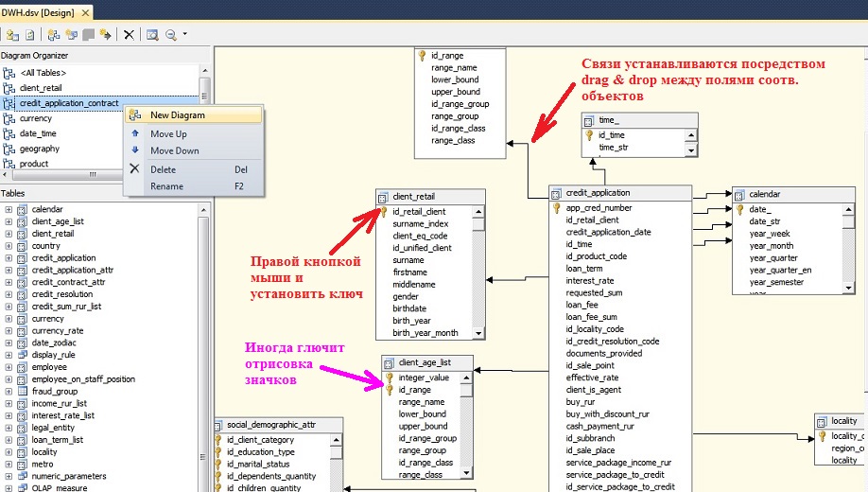
Task: Click the Add/Remove Objects toolbar icon
Action: click(12, 35)
